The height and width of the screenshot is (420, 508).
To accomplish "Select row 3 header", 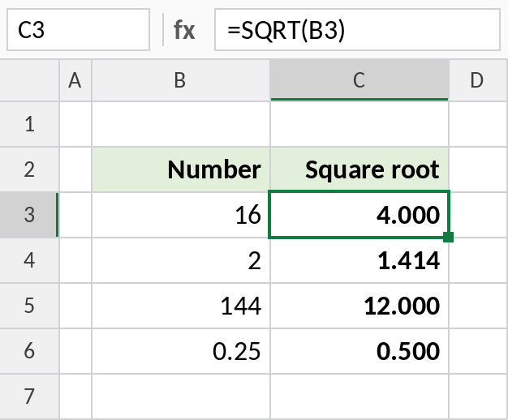I will tap(29, 215).
